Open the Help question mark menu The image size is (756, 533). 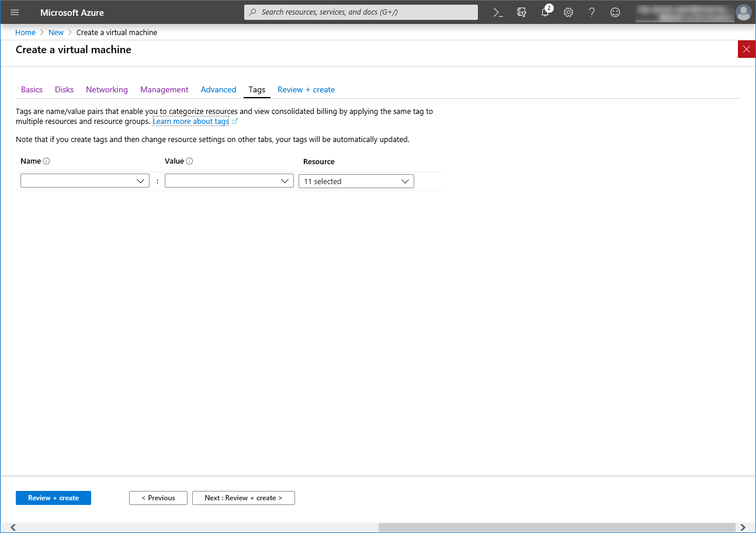592,12
